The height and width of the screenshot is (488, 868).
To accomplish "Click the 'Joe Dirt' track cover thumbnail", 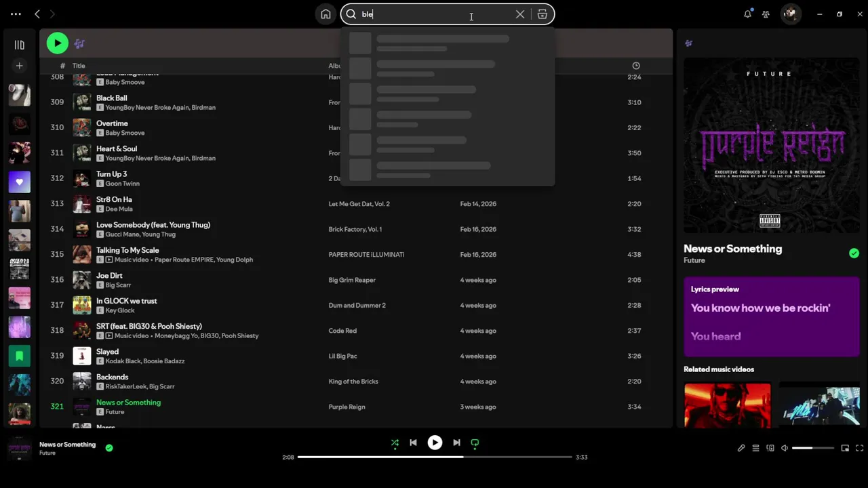I will (x=82, y=280).
